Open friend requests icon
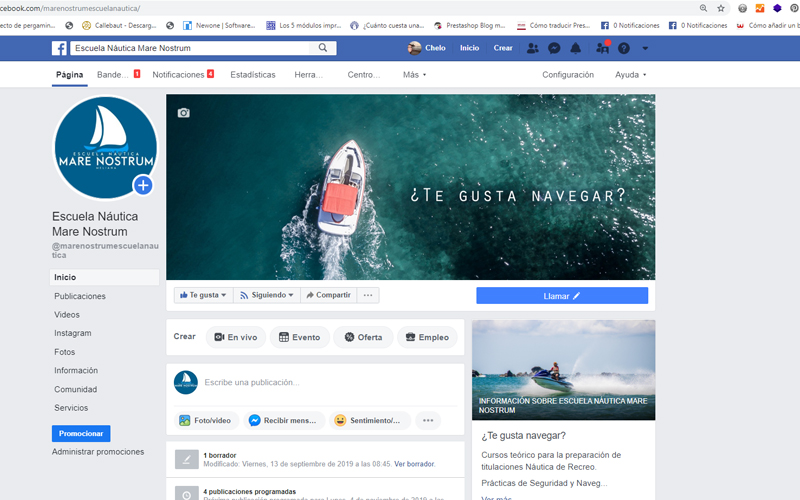The image size is (800, 500). point(533,48)
